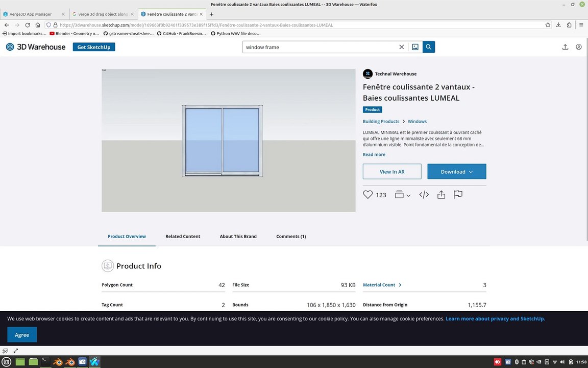Click the expand arrows icon near scissors

(16, 351)
